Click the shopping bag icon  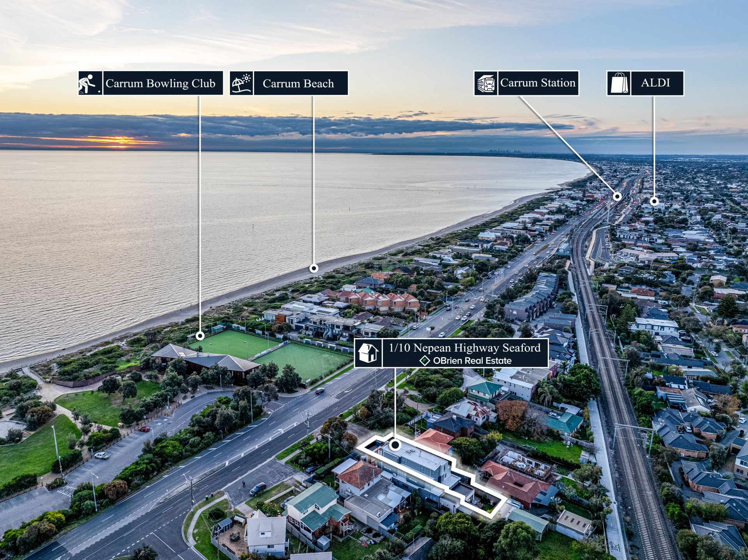pos(619,83)
